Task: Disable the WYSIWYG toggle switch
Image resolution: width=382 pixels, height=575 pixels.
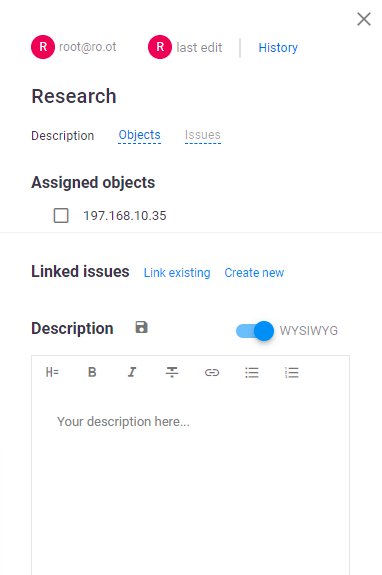Action: coord(255,331)
